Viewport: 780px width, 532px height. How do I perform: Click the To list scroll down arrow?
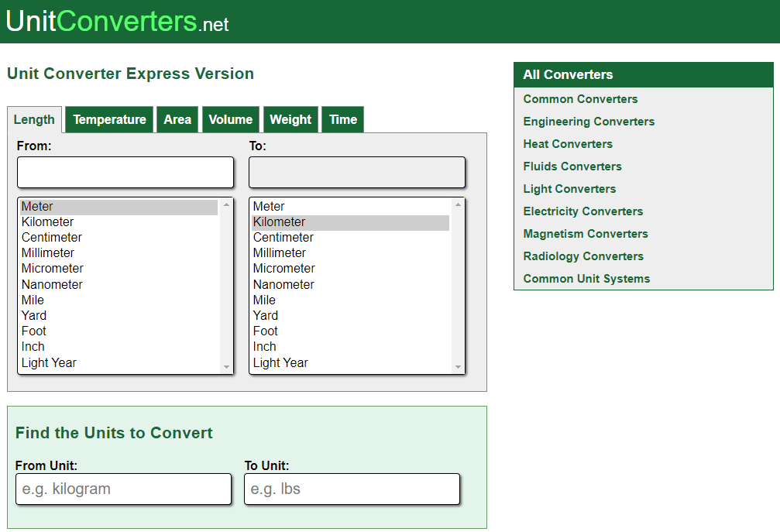458,367
